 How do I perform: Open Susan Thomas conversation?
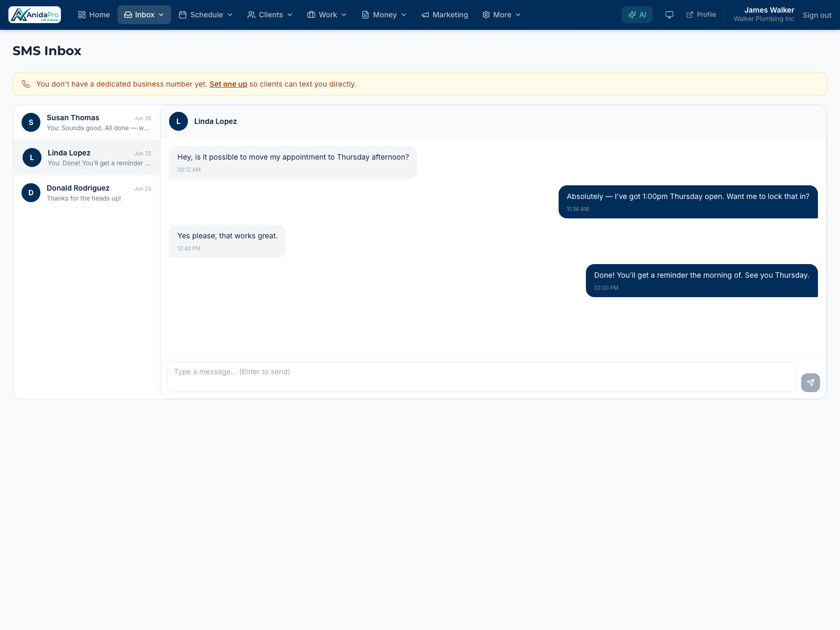point(87,122)
